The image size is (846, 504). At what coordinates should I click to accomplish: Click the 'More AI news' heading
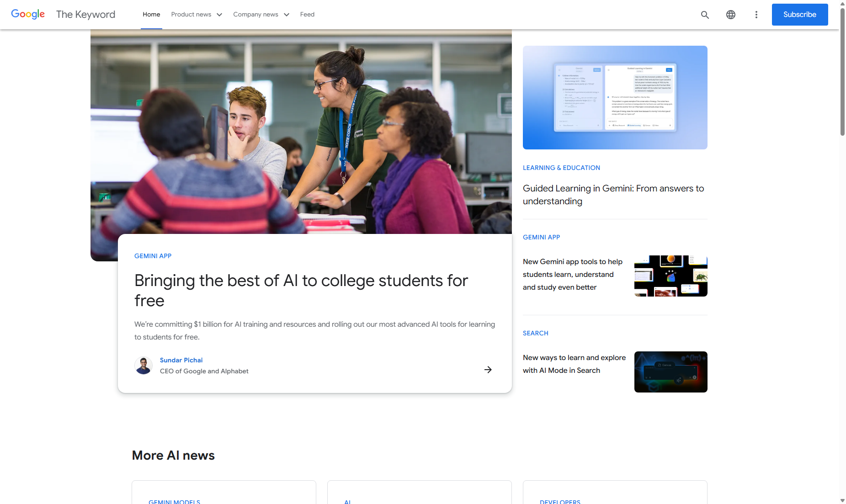[173, 456]
